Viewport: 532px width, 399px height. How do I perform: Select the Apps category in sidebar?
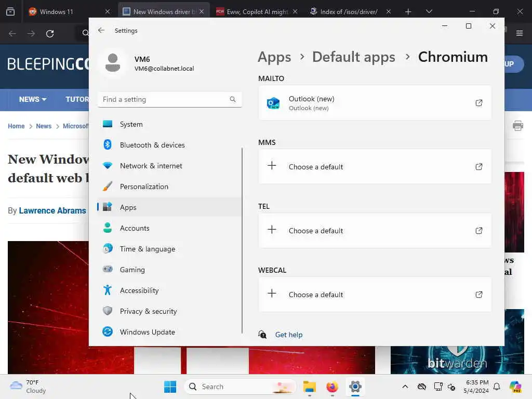169,207
